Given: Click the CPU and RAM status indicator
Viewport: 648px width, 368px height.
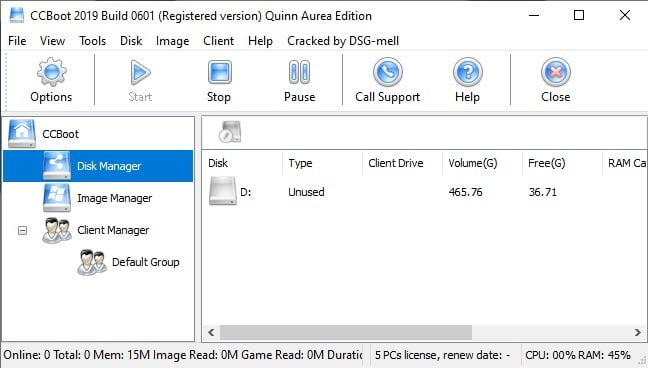Looking at the screenshot, I should click(x=578, y=355).
